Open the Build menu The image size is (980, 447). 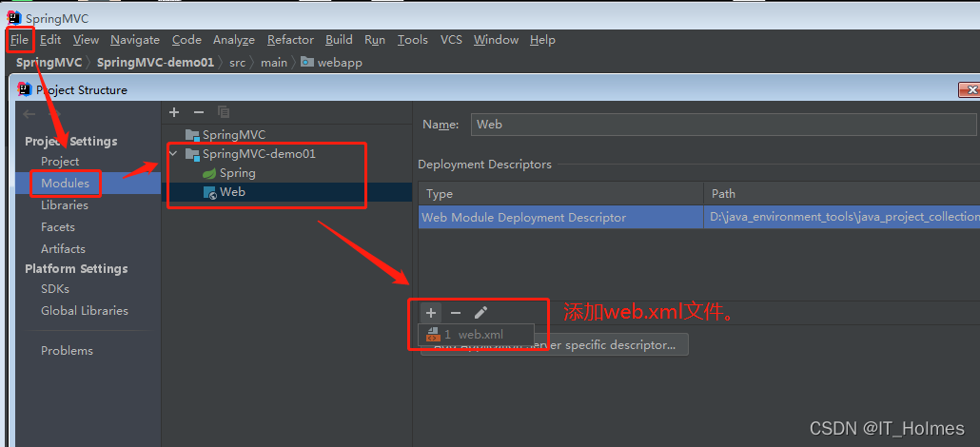pos(339,40)
